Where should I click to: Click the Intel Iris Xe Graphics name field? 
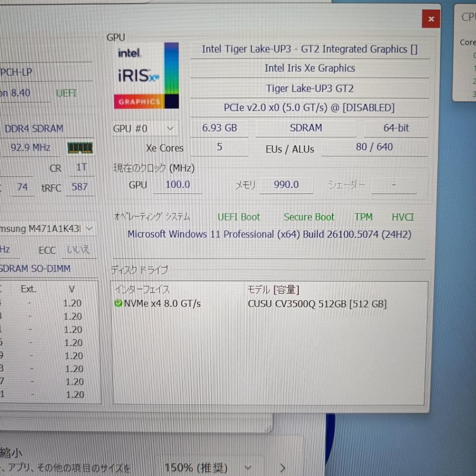click(310, 68)
